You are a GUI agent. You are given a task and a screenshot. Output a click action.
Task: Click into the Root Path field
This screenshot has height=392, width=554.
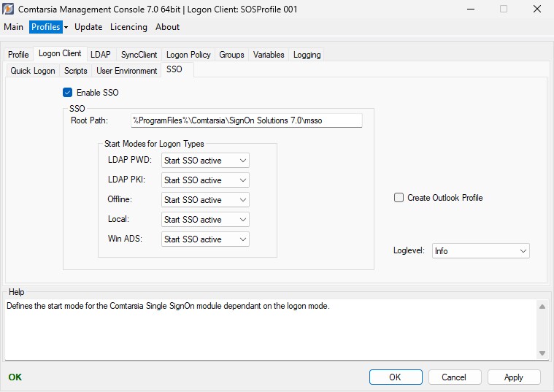pyautogui.click(x=246, y=120)
